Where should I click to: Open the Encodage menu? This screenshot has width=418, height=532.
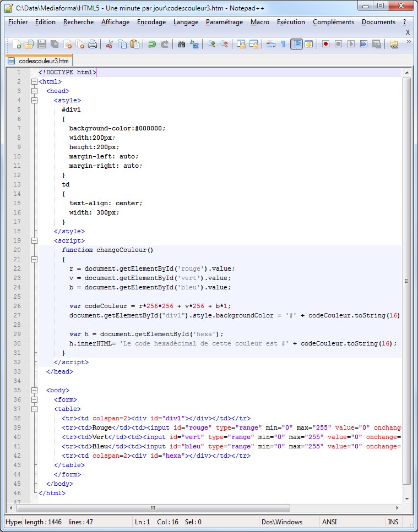pos(151,22)
